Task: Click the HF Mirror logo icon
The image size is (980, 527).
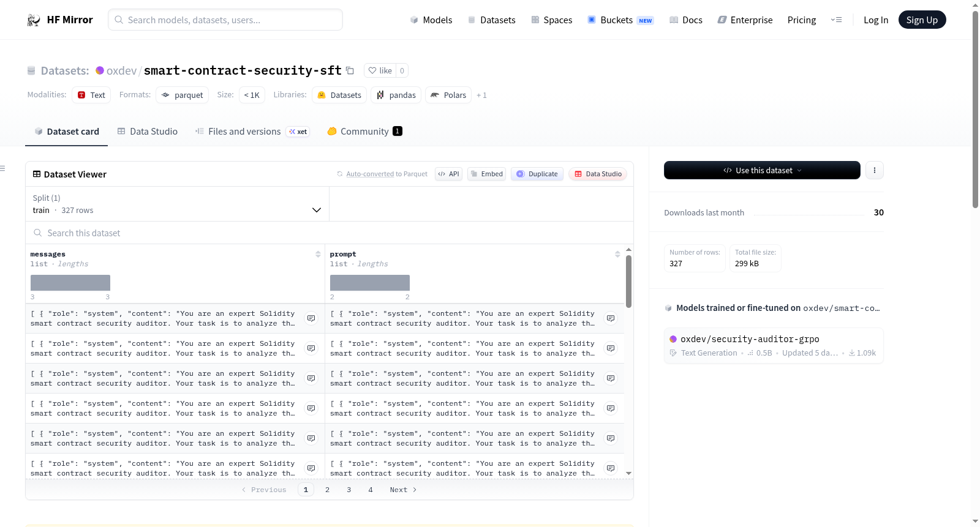Action: [x=33, y=20]
